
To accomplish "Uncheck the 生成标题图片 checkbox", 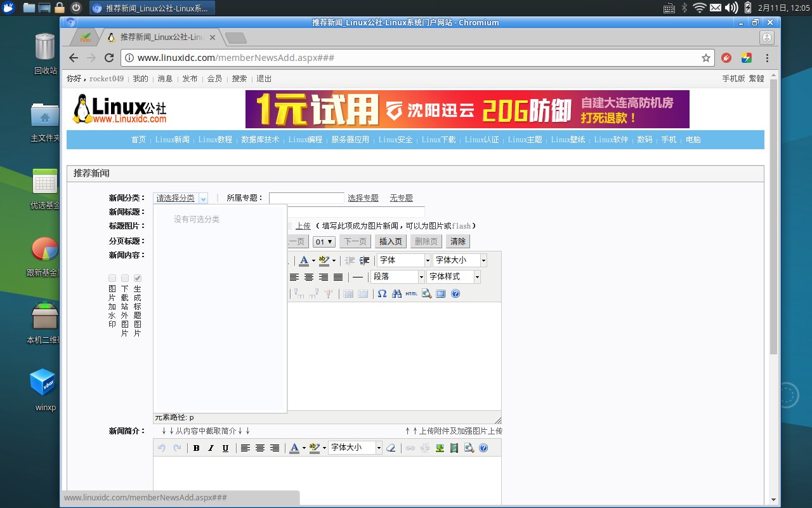I will tap(138, 278).
